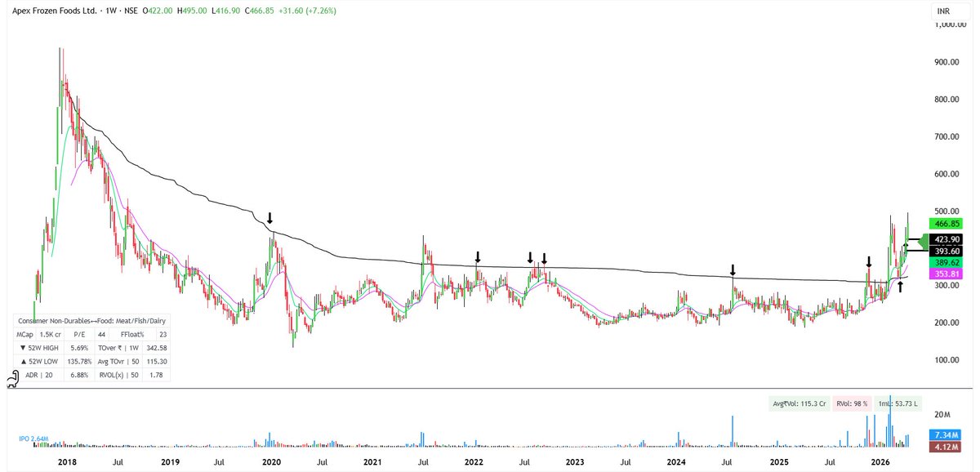Image resolution: width=980 pixels, height=472 pixels.
Task: Click the brown 4.12M volume tag
Action: click(947, 447)
